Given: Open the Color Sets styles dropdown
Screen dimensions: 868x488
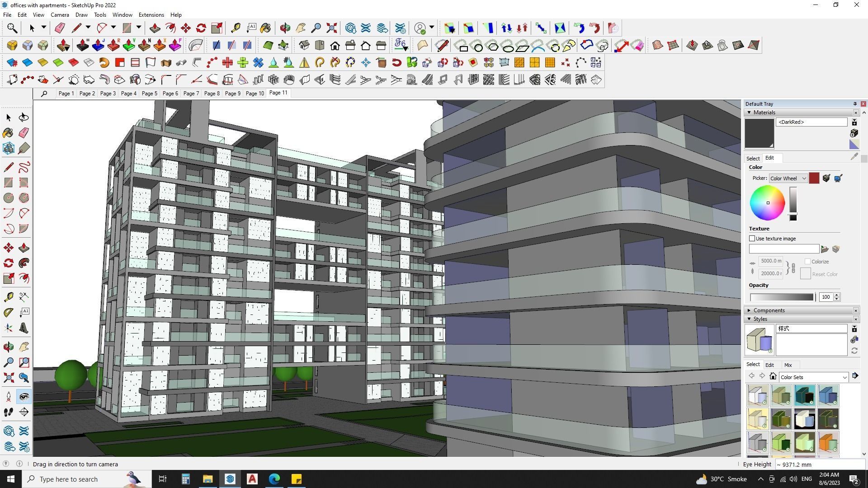Looking at the screenshot, I should point(813,377).
